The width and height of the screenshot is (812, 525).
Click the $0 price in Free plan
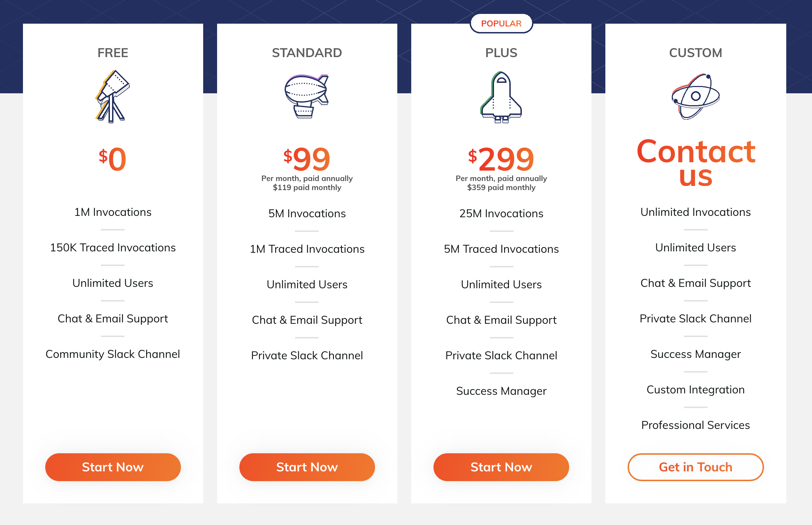tap(112, 159)
